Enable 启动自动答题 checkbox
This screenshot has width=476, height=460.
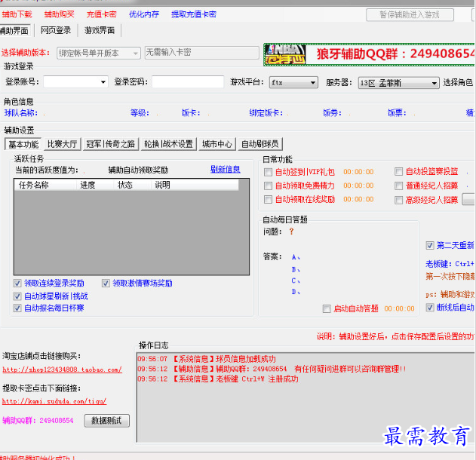point(327,309)
